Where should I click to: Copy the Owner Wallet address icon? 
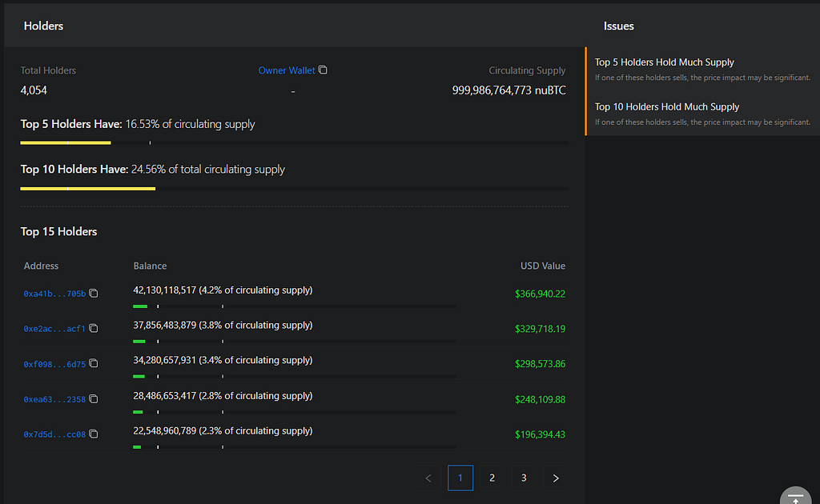click(323, 70)
